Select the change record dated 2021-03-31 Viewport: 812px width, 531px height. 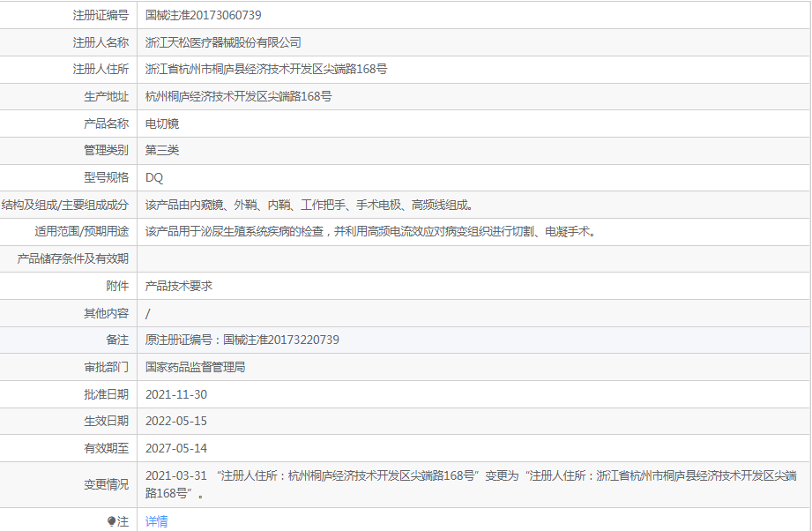pos(472,484)
